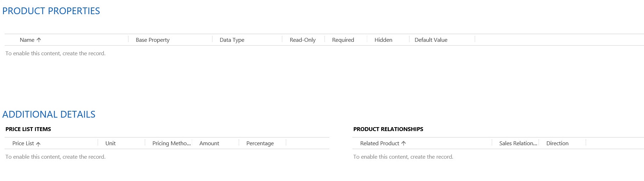Sort by the Data Type column header

tap(232, 40)
